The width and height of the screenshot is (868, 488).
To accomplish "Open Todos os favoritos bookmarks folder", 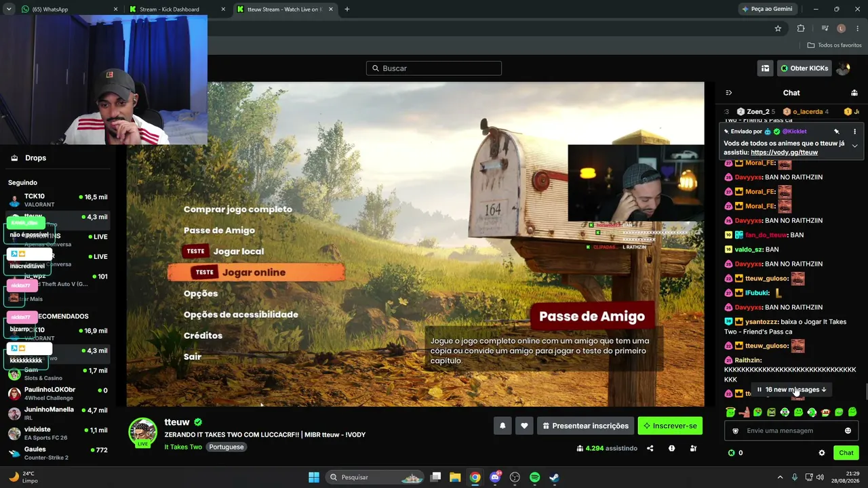I will point(835,45).
